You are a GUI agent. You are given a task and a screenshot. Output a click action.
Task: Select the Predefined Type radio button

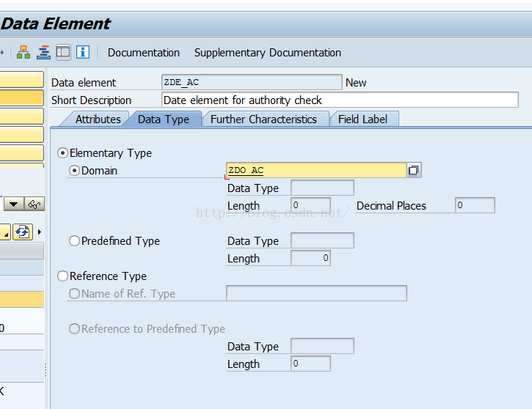coord(74,241)
